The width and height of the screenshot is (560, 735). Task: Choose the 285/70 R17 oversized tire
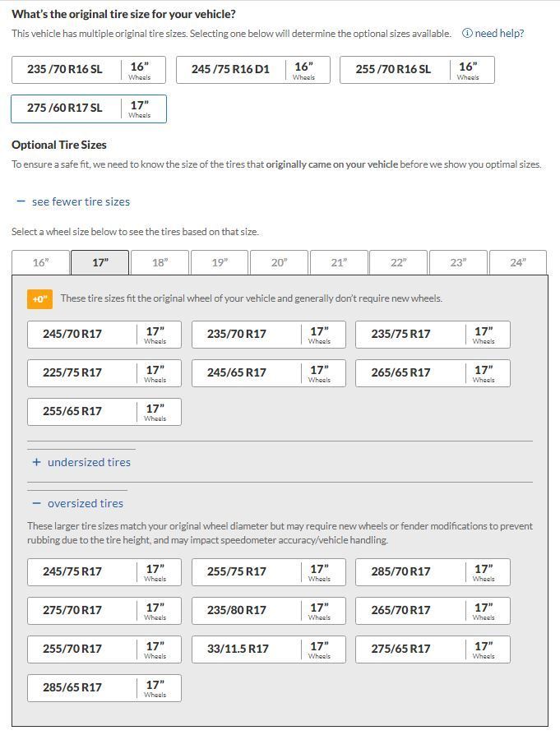(x=433, y=572)
